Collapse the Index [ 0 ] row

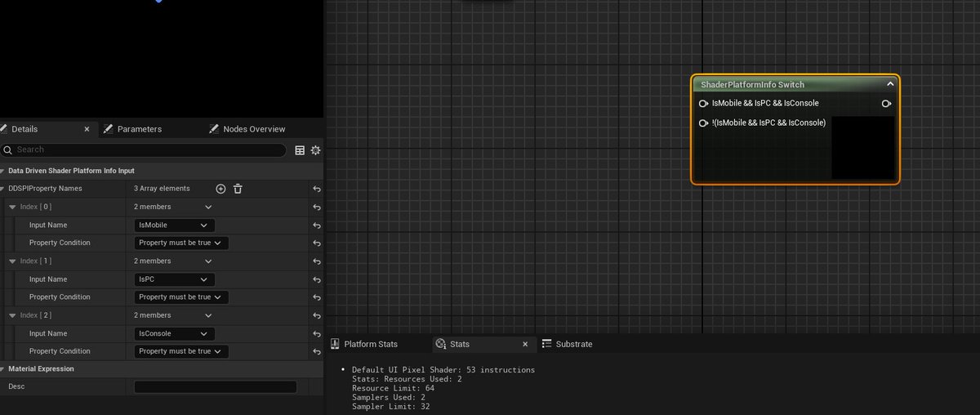13,207
